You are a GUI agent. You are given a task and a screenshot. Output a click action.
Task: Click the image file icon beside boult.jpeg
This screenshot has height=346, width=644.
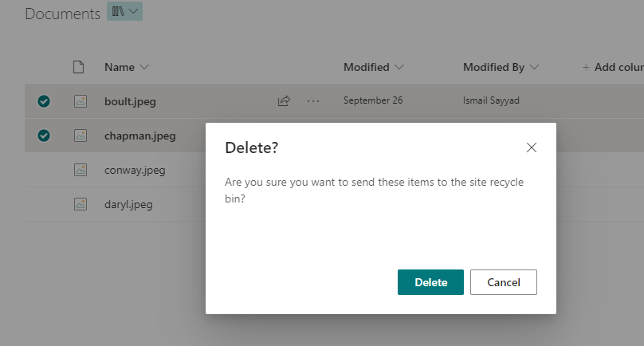(80, 101)
